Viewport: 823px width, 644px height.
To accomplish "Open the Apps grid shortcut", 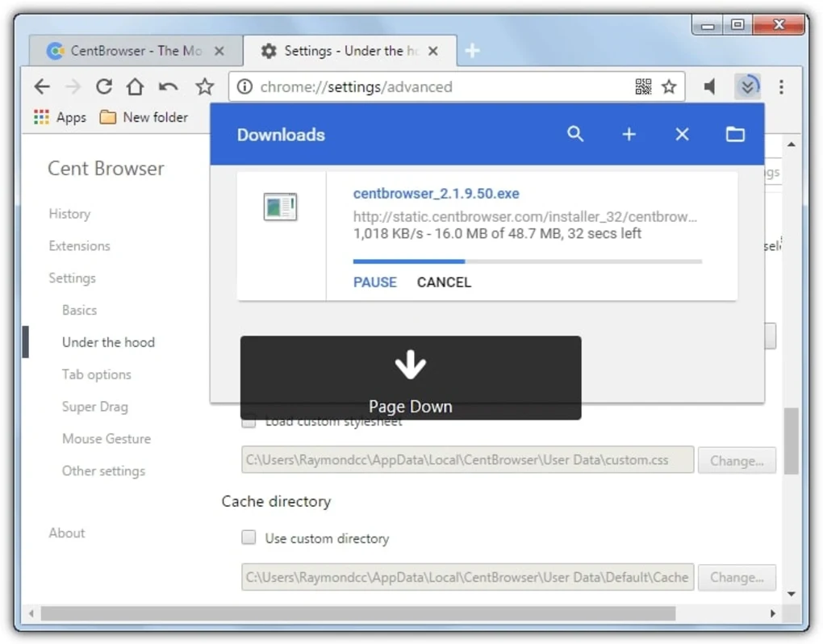I will coord(60,117).
